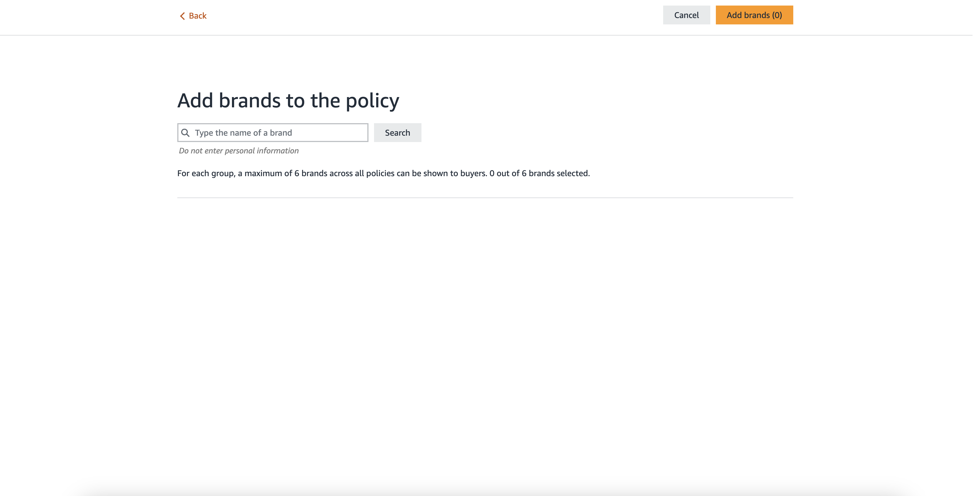980x496 pixels.
Task: Click the word 'Back' next to the chevron
Action: point(198,16)
